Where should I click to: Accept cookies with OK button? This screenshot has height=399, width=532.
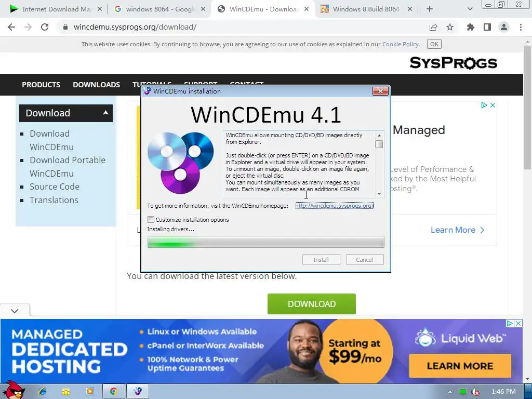click(434, 44)
